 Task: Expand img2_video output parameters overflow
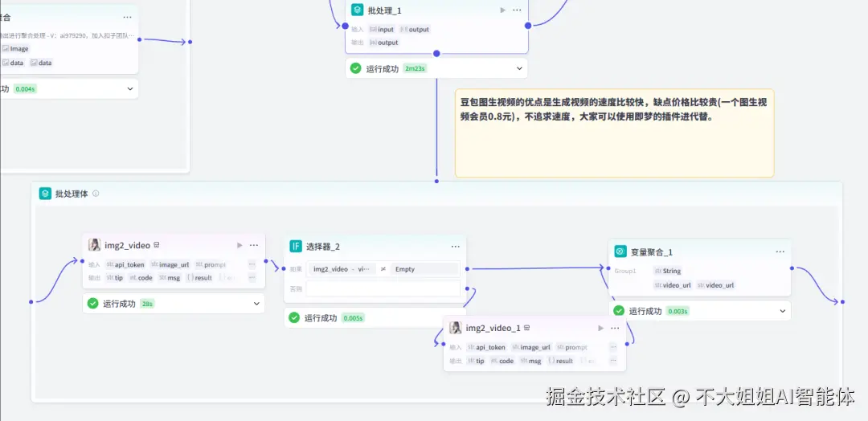[x=252, y=278]
